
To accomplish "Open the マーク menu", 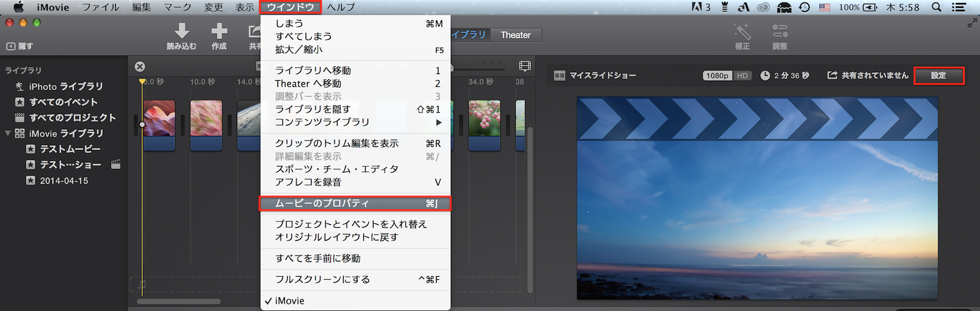I will pos(178,7).
